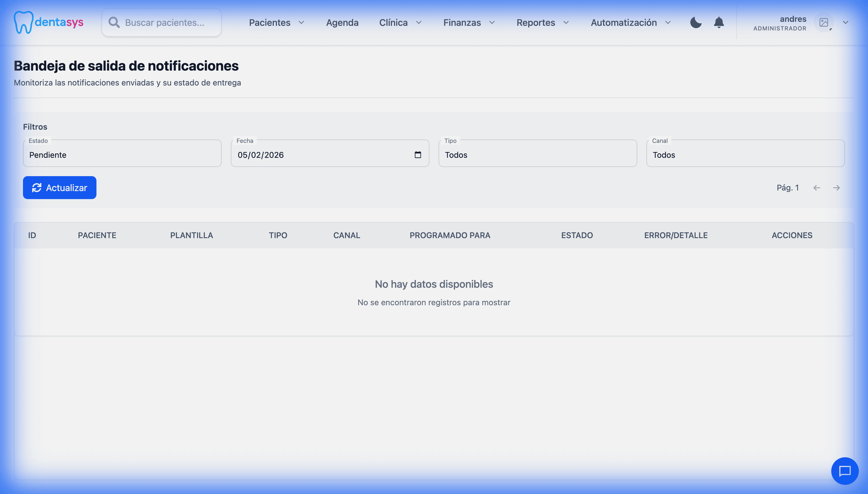Go to the Agenda section

342,22
